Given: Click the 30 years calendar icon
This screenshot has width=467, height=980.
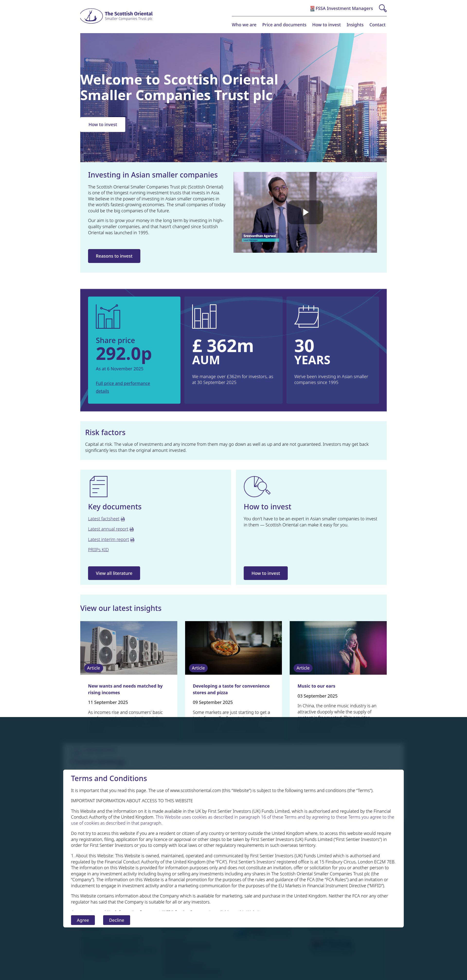Looking at the screenshot, I should (x=307, y=316).
